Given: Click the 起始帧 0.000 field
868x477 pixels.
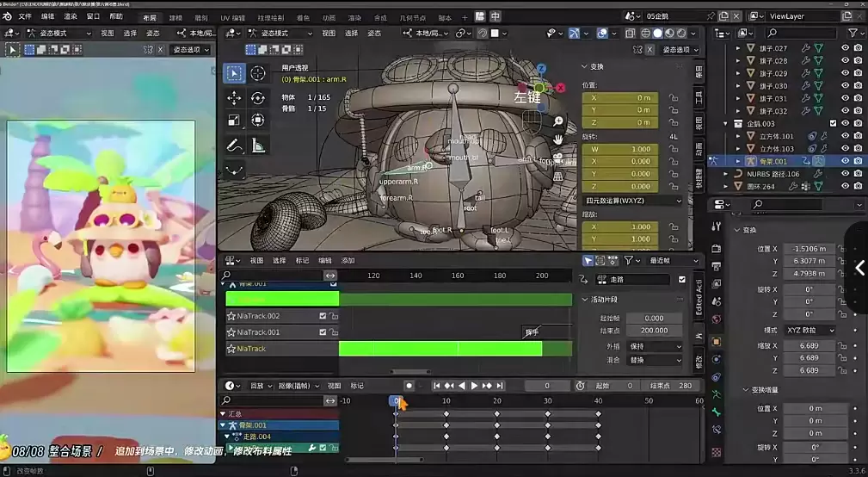Looking at the screenshot, I should (654, 318).
